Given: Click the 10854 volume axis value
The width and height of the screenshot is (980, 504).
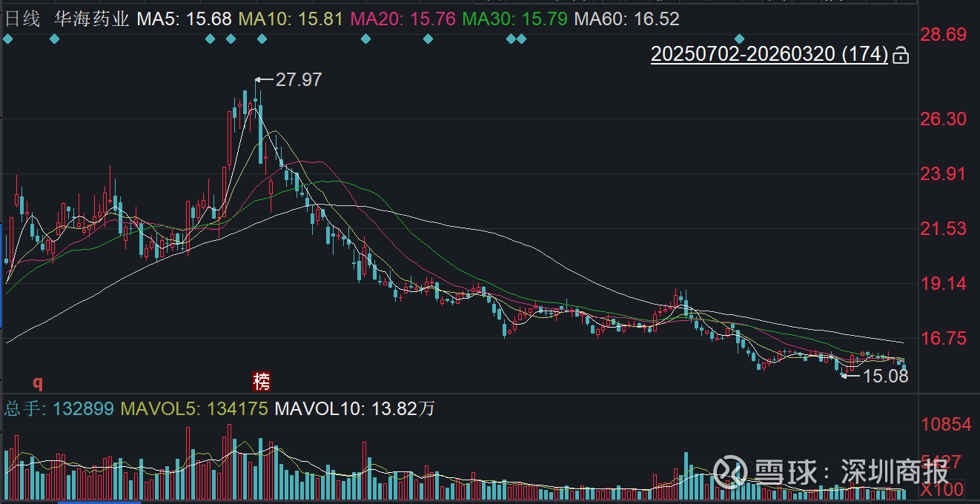Looking at the screenshot, I should click(946, 425).
